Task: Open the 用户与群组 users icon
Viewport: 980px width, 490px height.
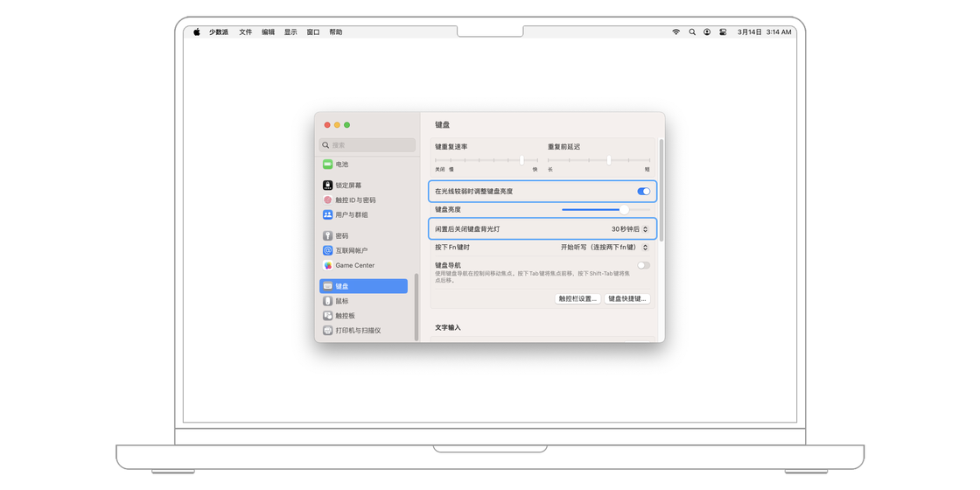Action: (327, 214)
